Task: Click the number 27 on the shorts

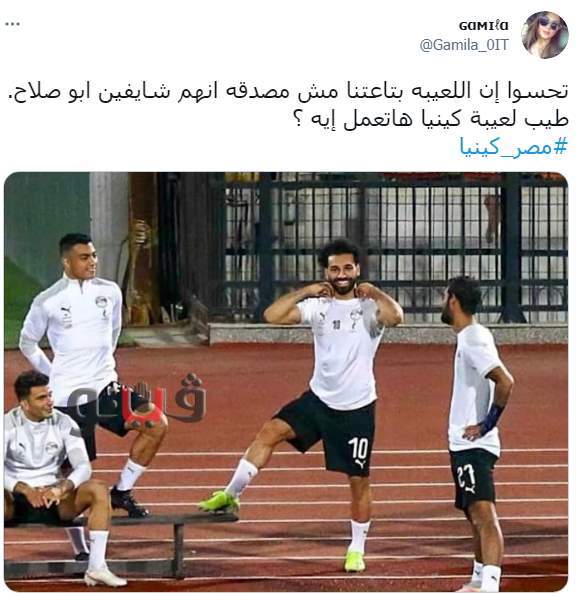Action: (x=466, y=476)
